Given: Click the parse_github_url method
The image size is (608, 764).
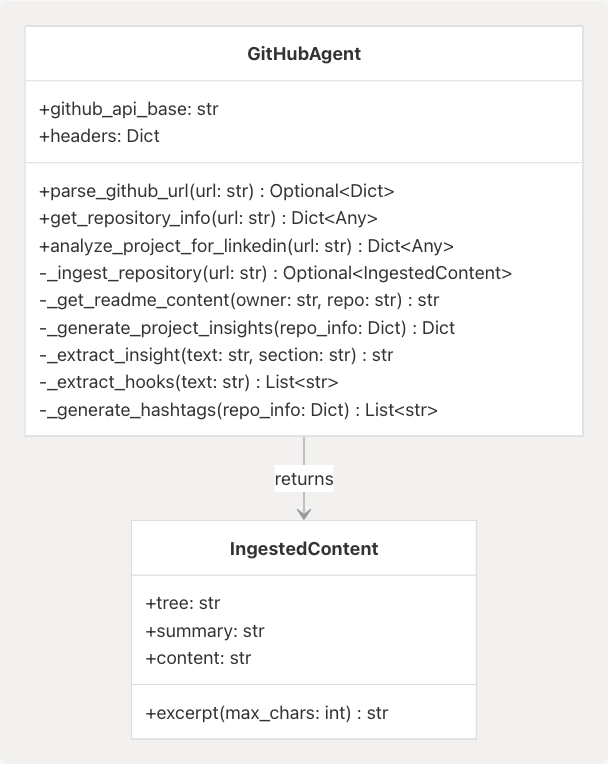Looking at the screenshot, I should click(x=216, y=190).
